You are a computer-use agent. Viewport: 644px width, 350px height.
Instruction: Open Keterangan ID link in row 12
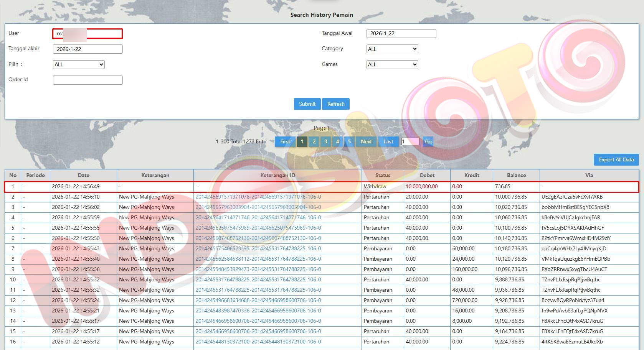258,300
